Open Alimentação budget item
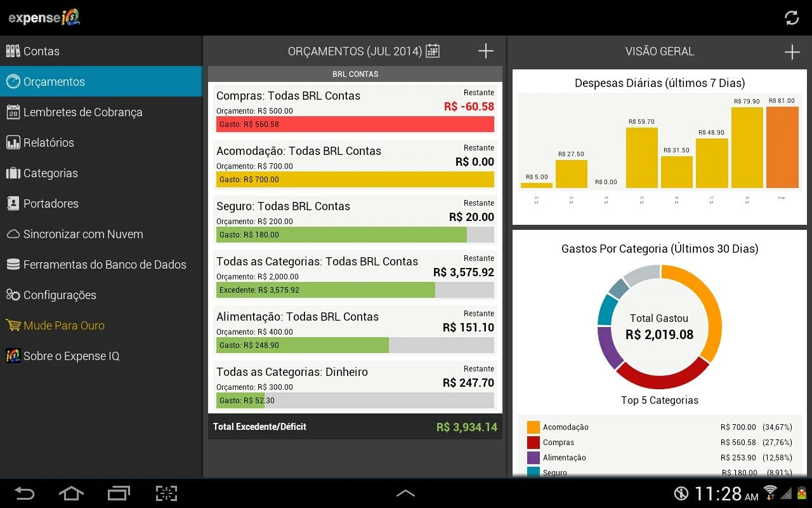The width and height of the screenshot is (812, 508). 355,331
